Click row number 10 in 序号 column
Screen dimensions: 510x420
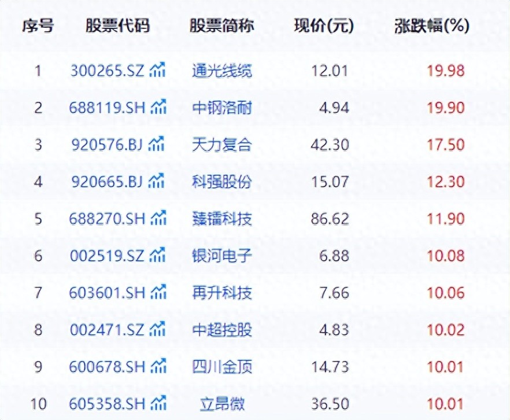[x=38, y=404]
